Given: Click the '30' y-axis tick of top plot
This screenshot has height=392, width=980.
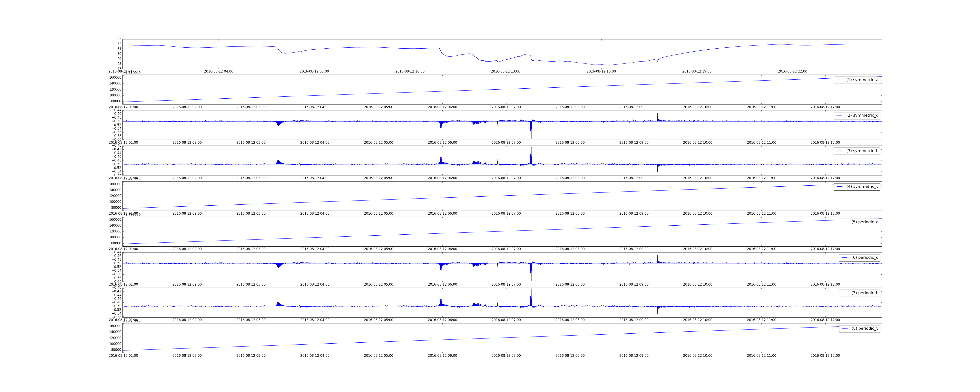Looking at the screenshot, I should [x=119, y=54].
